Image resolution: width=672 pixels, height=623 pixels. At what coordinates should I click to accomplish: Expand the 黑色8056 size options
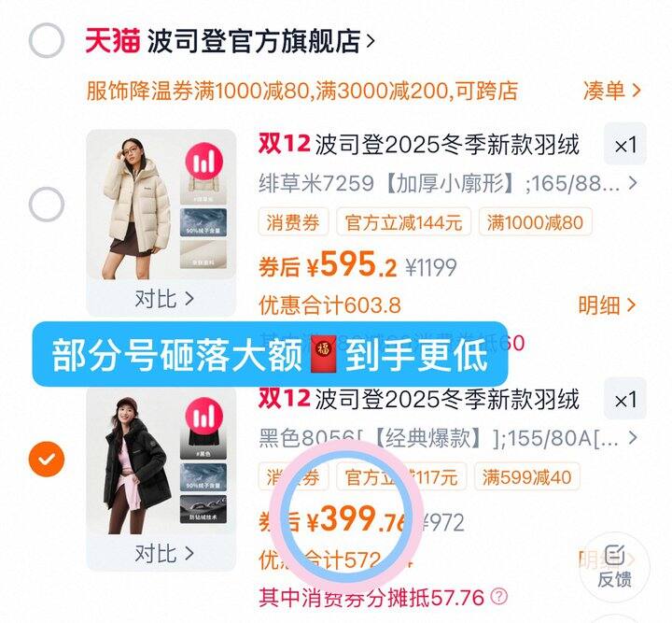point(447,439)
